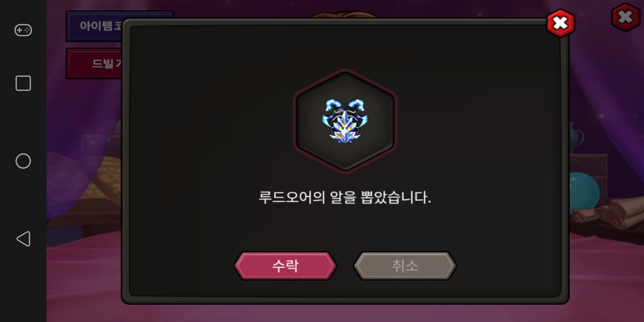
Task: Click the dimmed X behind the dialog
Action: tap(626, 17)
